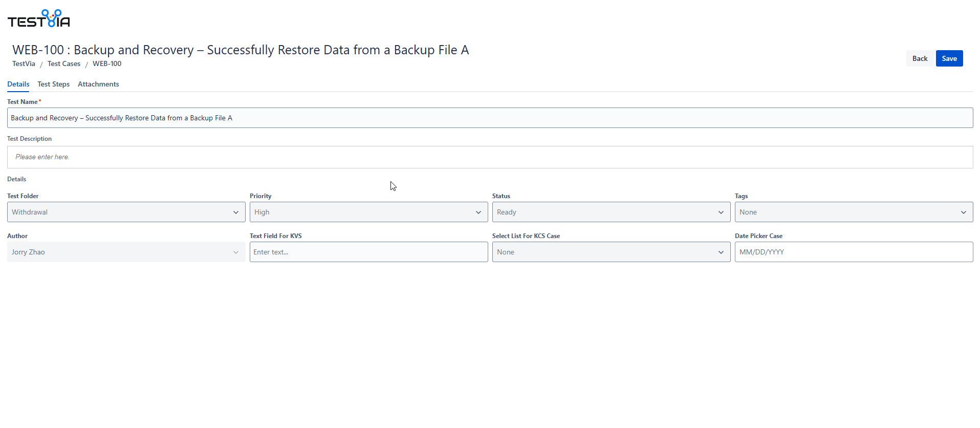Click the Select List KCS chevron arrow
Image resolution: width=980 pixels, height=428 pixels.
[x=721, y=252]
